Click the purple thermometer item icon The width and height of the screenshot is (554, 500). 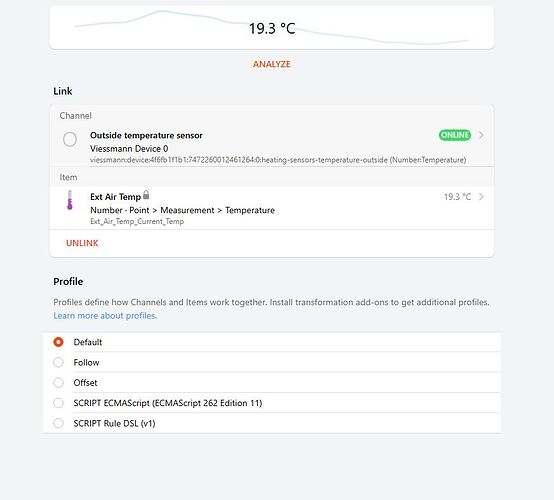(70, 200)
